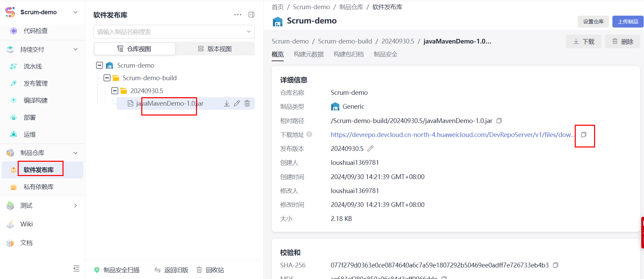Open 文档 documents in the sidebar
644x279 pixels.
[x=26, y=243]
